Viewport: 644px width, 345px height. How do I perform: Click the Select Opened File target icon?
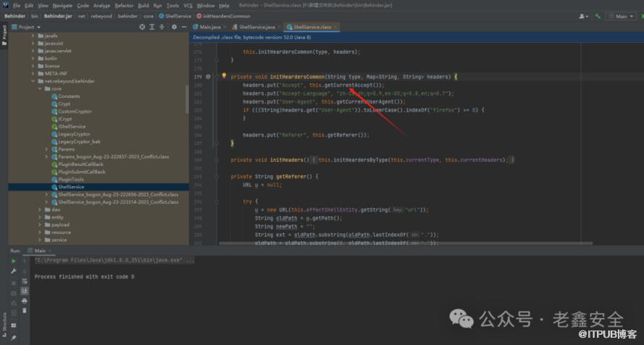pyautogui.click(x=142, y=27)
